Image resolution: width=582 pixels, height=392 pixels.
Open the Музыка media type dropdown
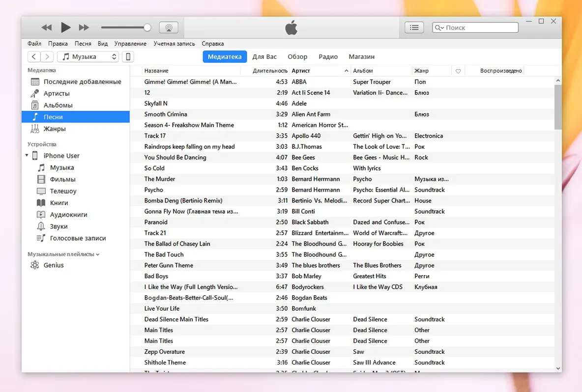pos(88,56)
